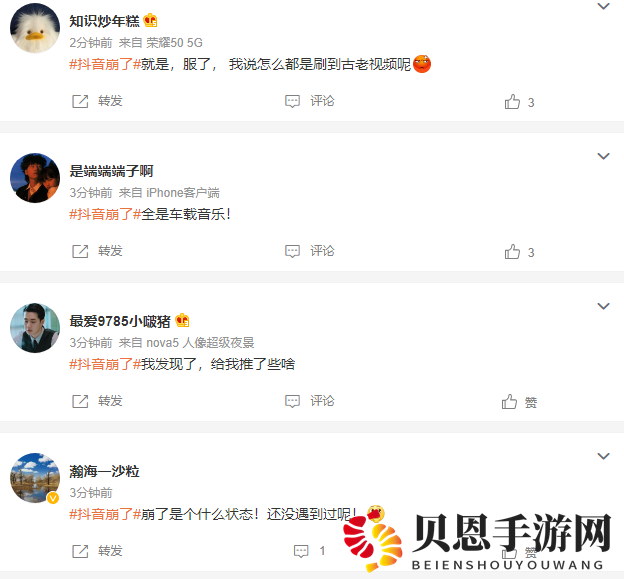
Task: Click repost icon on 最爱9785小啵猪's post
Action: (x=80, y=402)
